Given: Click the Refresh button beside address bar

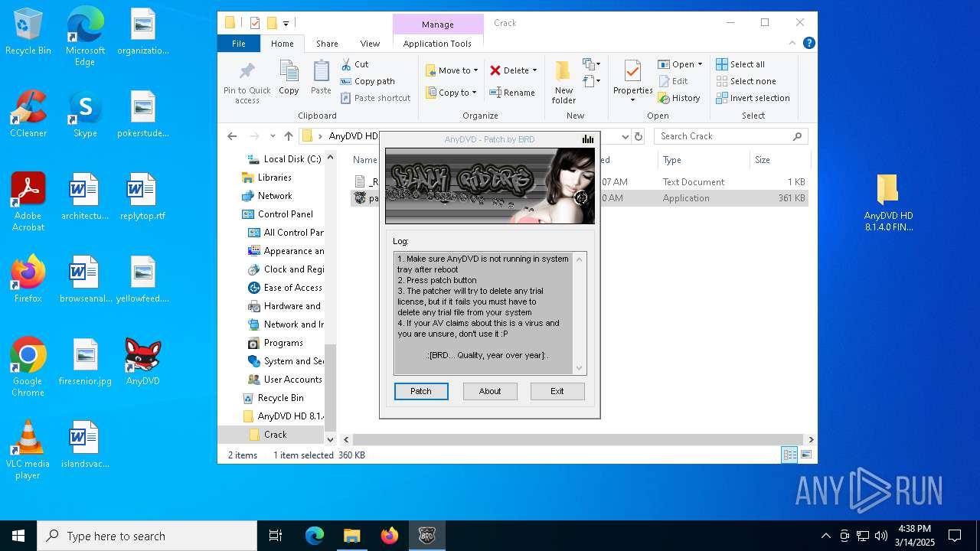Looking at the screenshot, I should coord(639,136).
